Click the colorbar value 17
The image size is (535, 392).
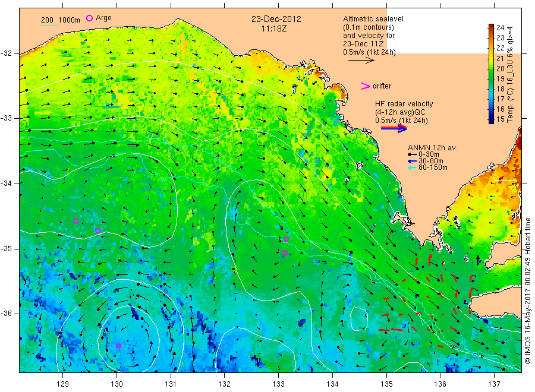tap(500, 99)
